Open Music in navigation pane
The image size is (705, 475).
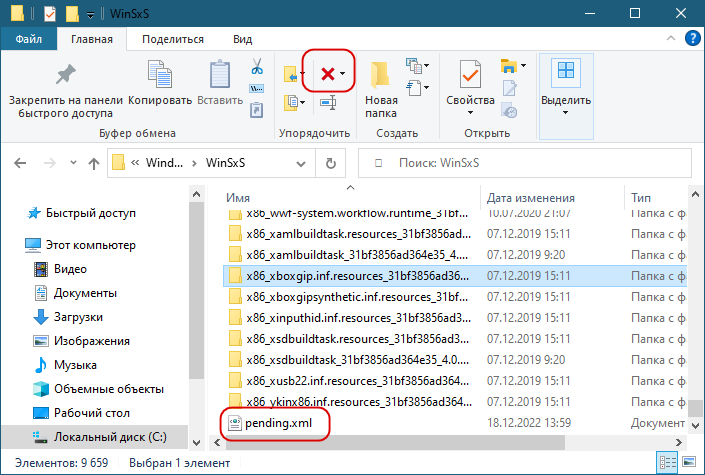75,365
